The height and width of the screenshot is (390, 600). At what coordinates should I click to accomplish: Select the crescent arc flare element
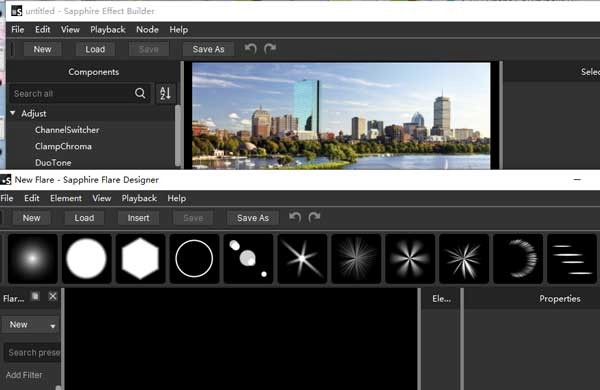click(x=518, y=259)
